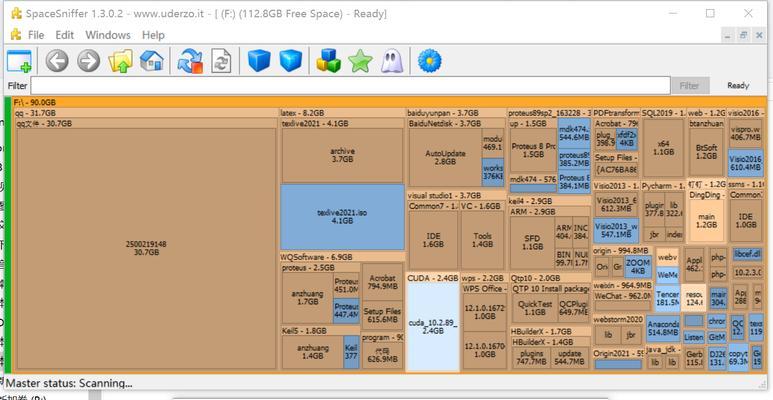Toggle the ghost free space icon

pos(392,62)
